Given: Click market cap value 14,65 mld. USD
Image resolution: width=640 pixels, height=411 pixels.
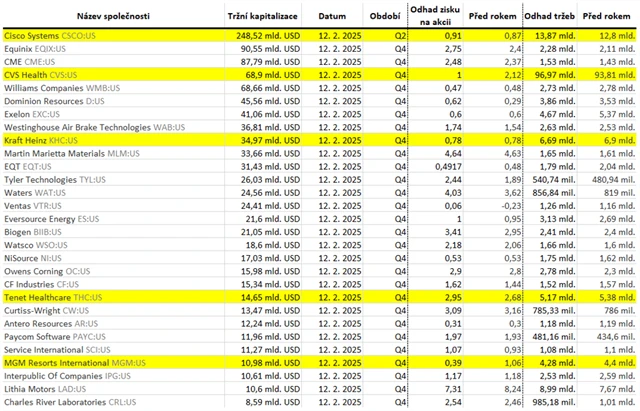Looking at the screenshot, I should [x=270, y=298].
